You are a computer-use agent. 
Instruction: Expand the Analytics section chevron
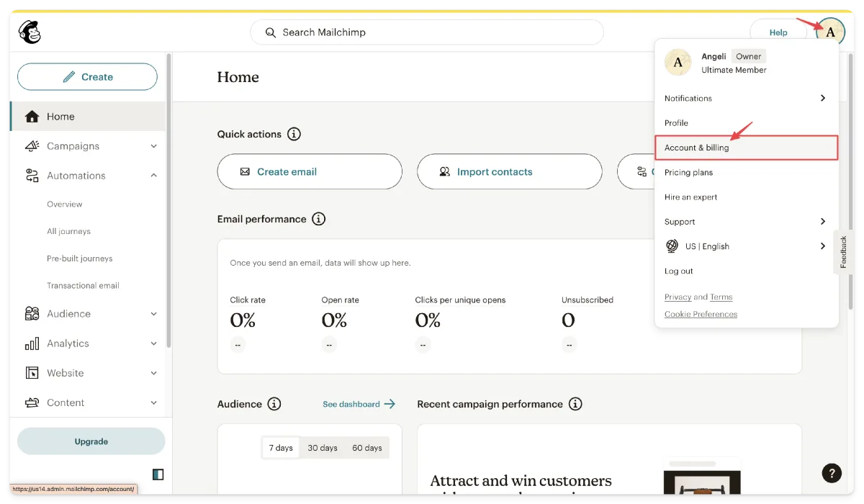point(153,343)
